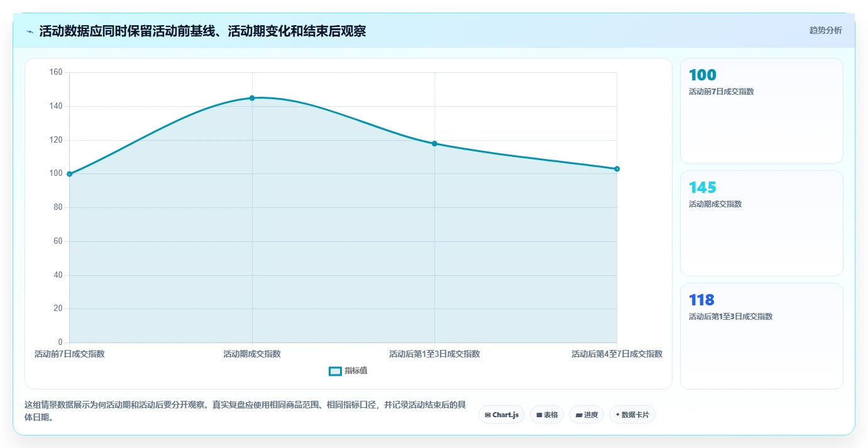868x448 pixels.
Task: Click the y-axis value 140
Action: (56, 106)
